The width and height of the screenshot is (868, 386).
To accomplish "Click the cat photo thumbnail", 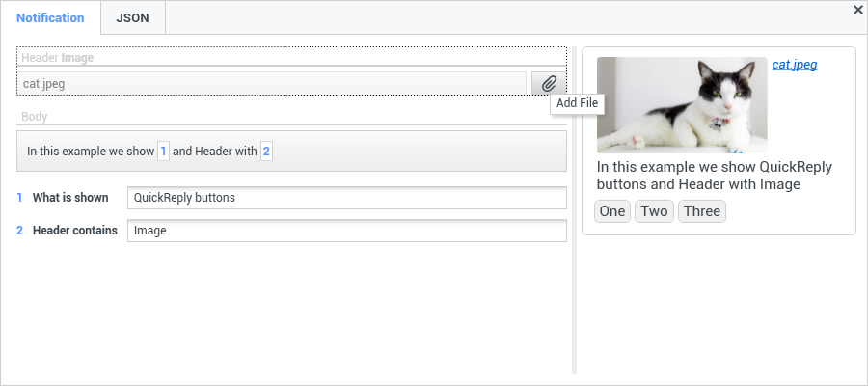I will [682, 105].
